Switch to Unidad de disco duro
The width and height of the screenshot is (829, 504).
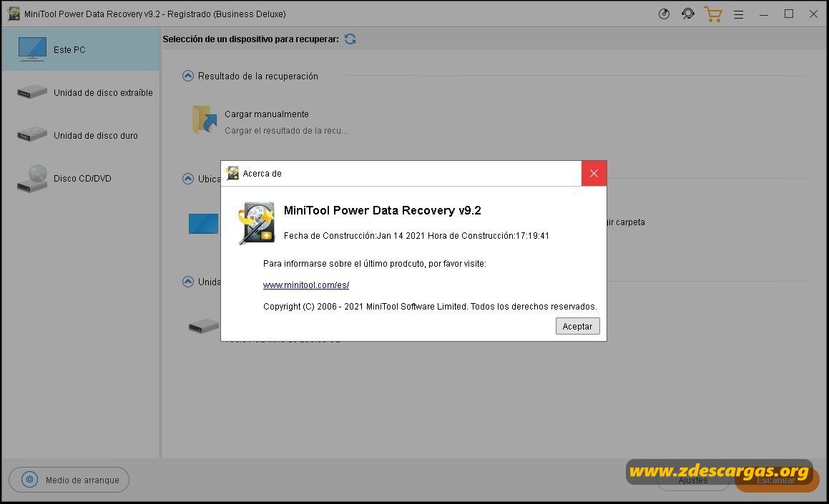tap(80, 135)
